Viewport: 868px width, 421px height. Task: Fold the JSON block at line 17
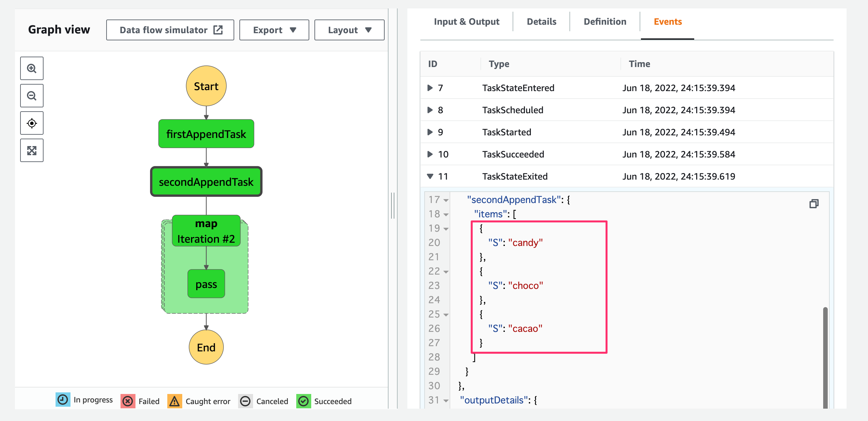click(x=446, y=200)
